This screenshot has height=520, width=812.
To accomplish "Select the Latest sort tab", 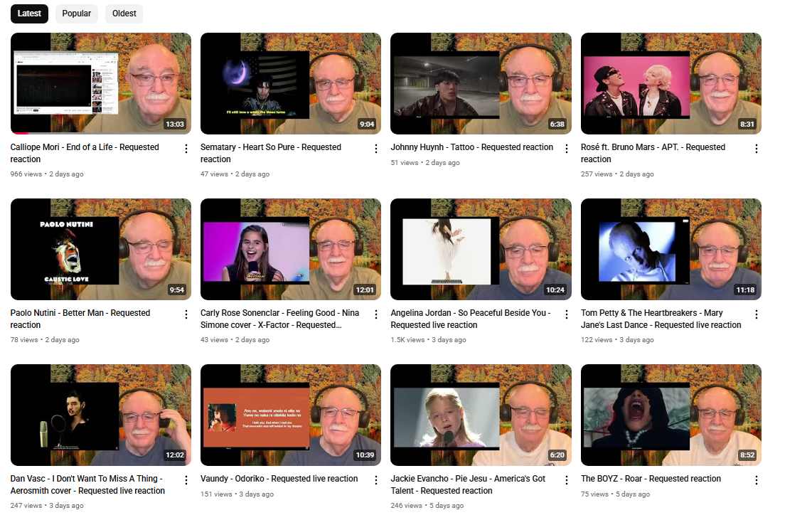I will [x=29, y=14].
